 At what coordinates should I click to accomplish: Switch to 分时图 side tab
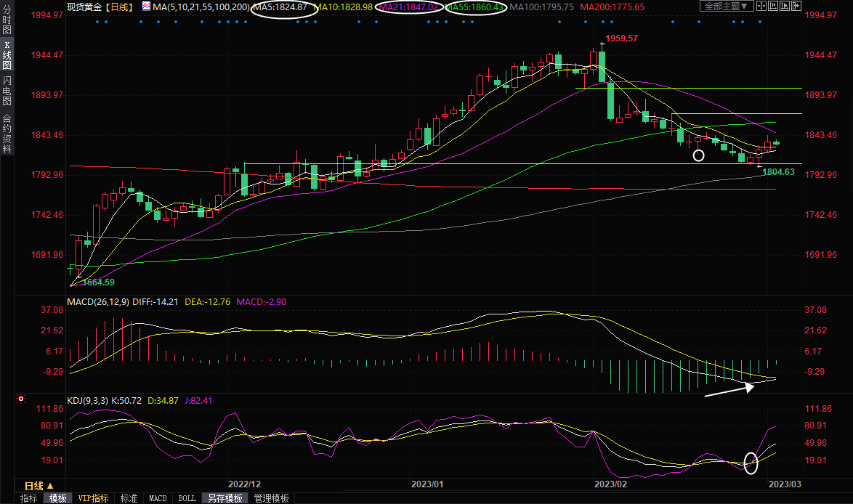(7, 22)
